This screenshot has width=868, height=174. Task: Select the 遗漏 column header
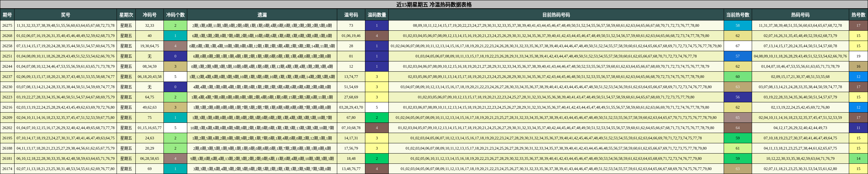pyautogui.click(x=262, y=15)
